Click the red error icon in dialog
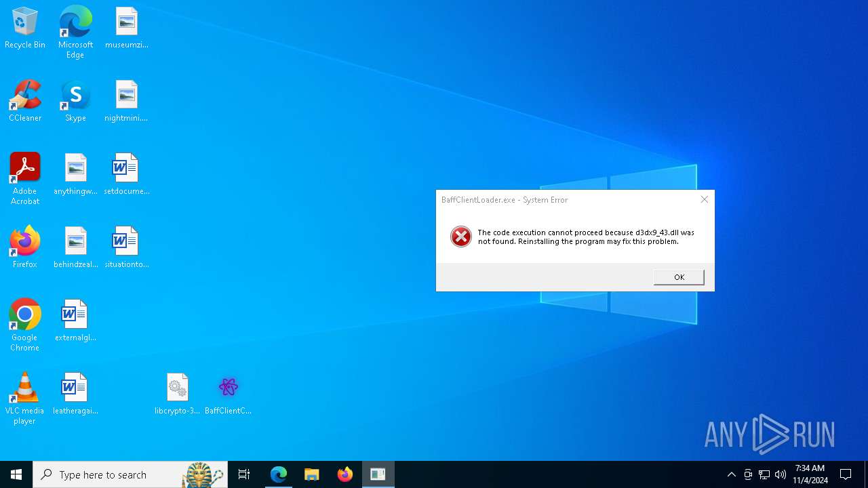The height and width of the screenshot is (488, 868). pos(461,237)
